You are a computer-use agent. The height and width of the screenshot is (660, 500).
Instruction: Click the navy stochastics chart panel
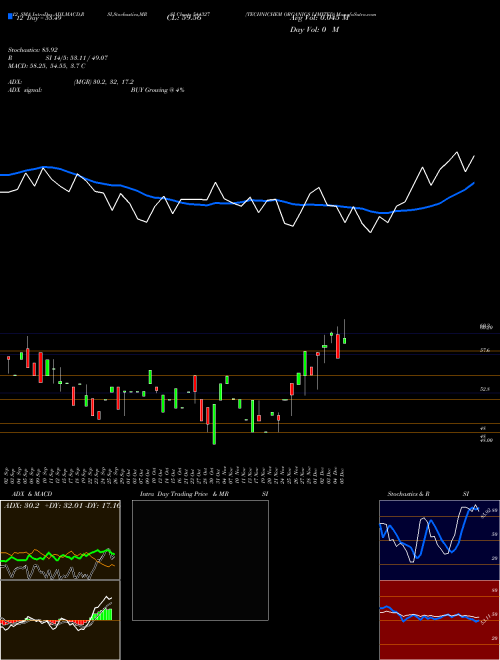click(439, 540)
